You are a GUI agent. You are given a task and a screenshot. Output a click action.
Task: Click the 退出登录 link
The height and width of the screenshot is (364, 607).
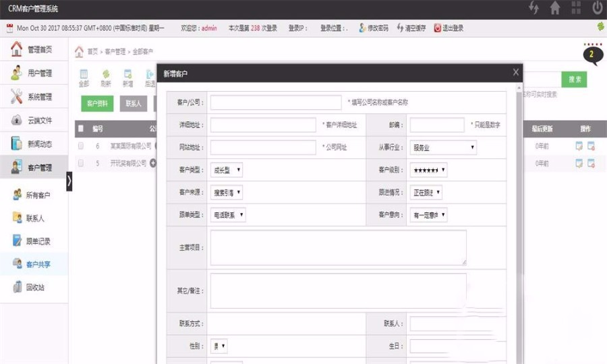(449, 28)
